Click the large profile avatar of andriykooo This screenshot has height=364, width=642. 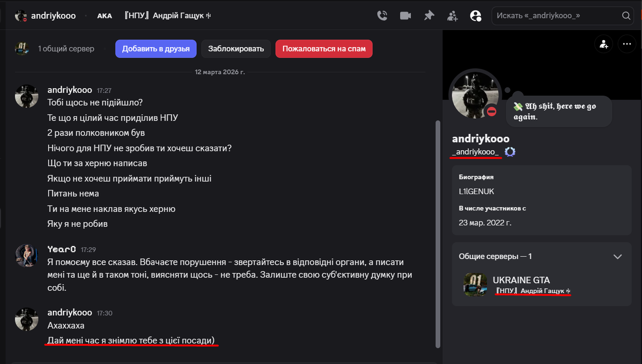tap(474, 94)
